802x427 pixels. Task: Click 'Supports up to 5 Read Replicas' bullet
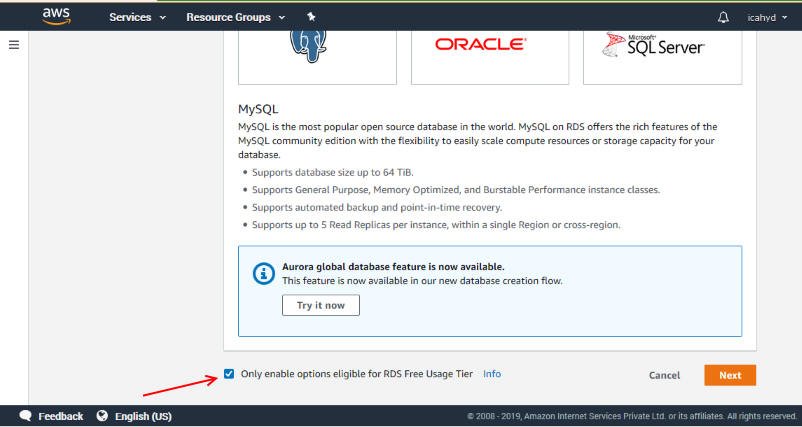[x=436, y=225]
